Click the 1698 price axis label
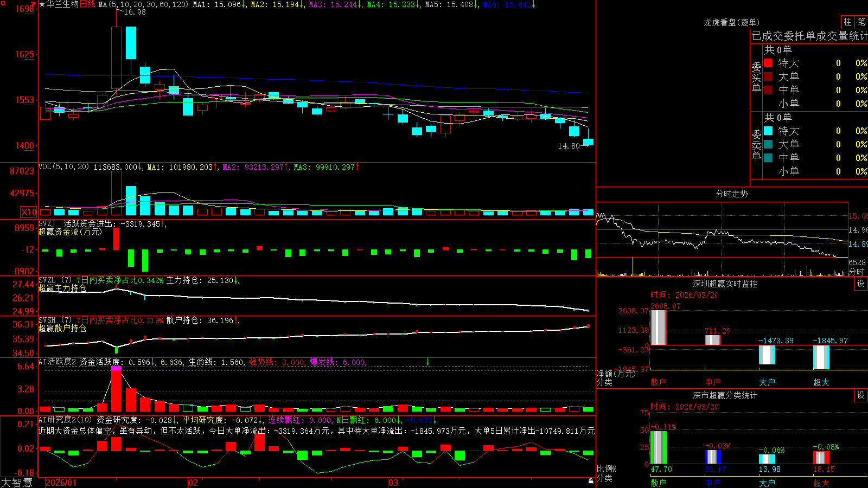Image resolution: width=868 pixels, height=488 pixels. [x=24, y=9]
